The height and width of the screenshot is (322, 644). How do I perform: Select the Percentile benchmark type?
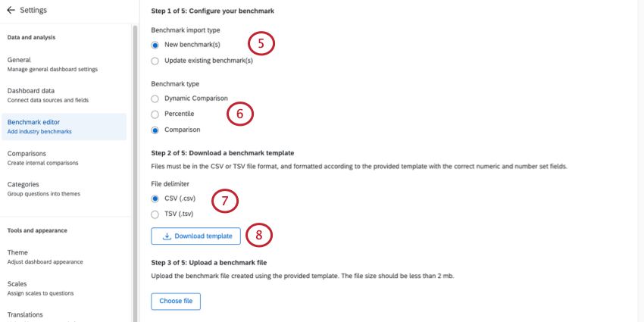click(x=155, y=114)
